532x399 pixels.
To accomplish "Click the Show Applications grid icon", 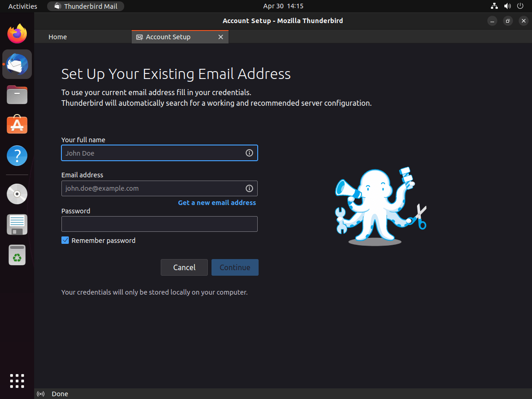I will coord(17,381).
